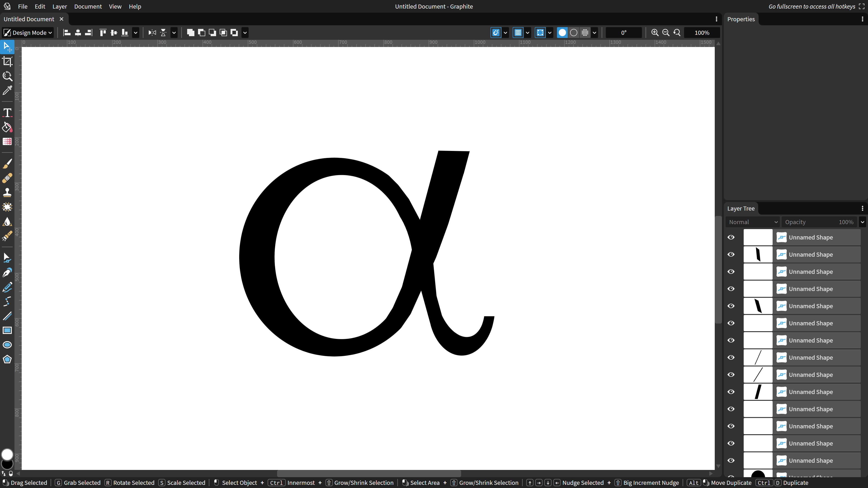Select the Properties panel tab
This screenshot has height=488, width=868.
point(741,19)
